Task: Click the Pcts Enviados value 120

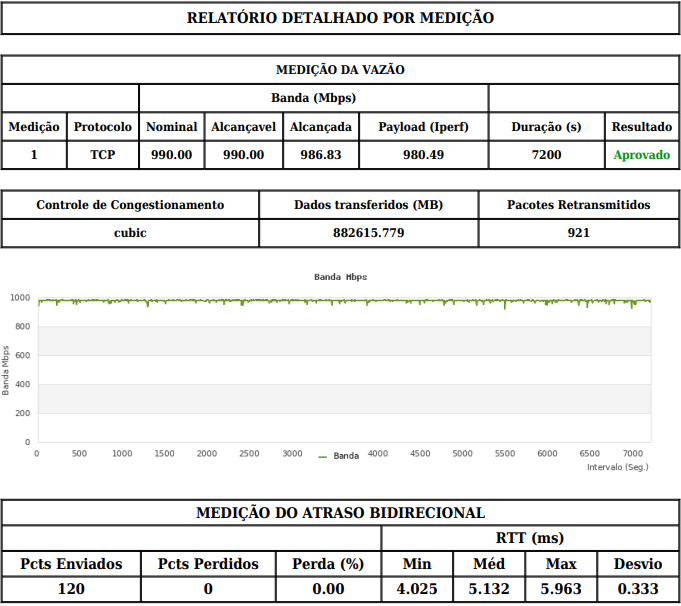Action: (71, 589)
